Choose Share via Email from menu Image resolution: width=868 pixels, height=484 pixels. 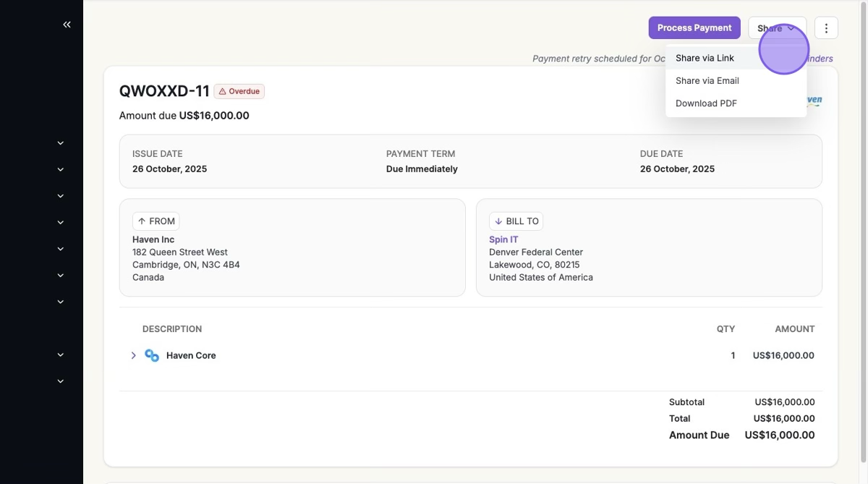pos(707,80)
